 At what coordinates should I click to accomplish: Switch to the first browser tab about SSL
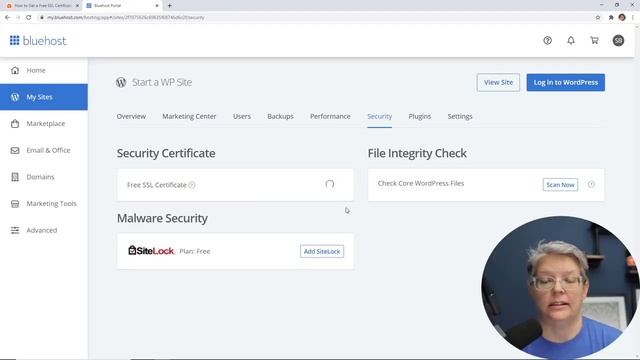41,6
